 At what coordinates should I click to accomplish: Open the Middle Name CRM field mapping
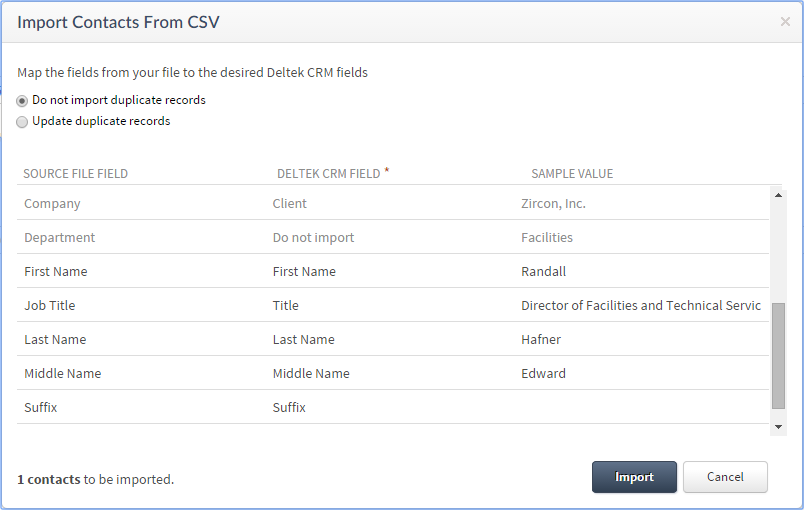coord(311,374)
